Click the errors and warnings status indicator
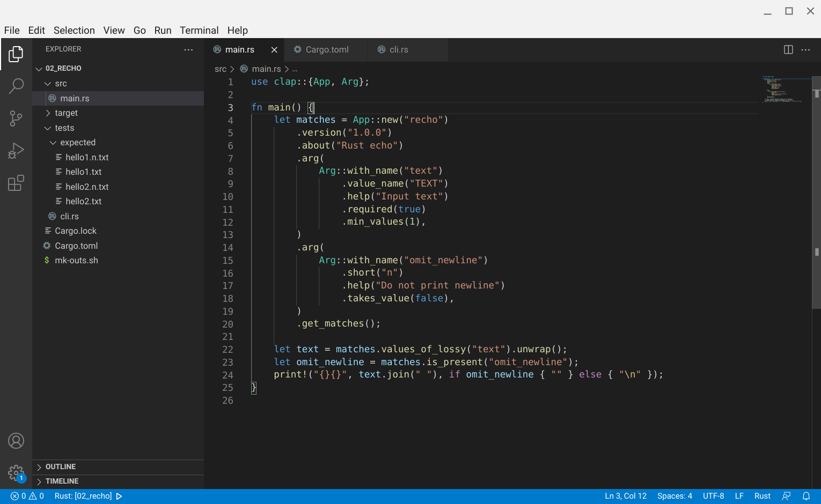Image resolution: width=821 pixels, height=504 pixels. [x=27, y=496]
